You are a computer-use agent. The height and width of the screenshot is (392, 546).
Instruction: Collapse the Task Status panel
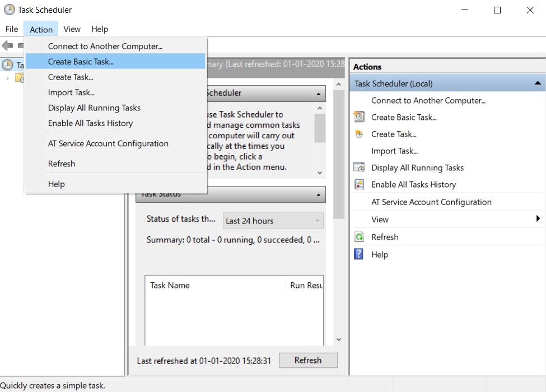pyautogui.click(x=318, y=194)
